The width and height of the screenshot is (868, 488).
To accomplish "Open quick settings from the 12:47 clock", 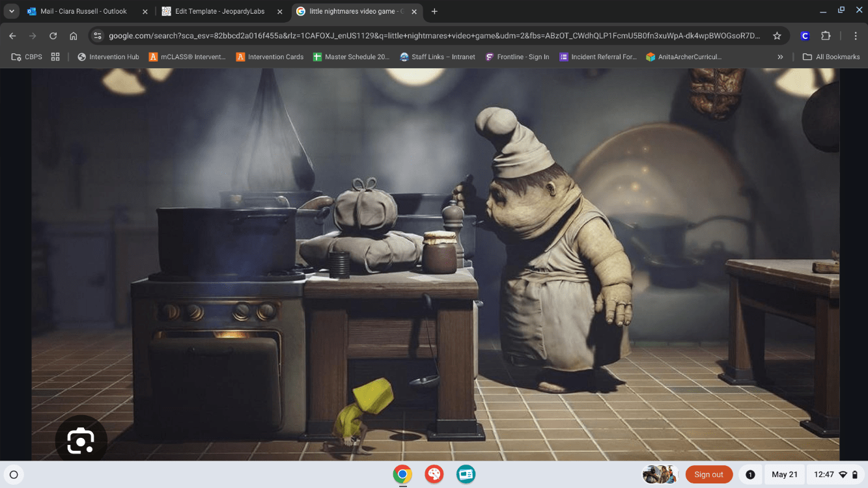I will (836, 474).
